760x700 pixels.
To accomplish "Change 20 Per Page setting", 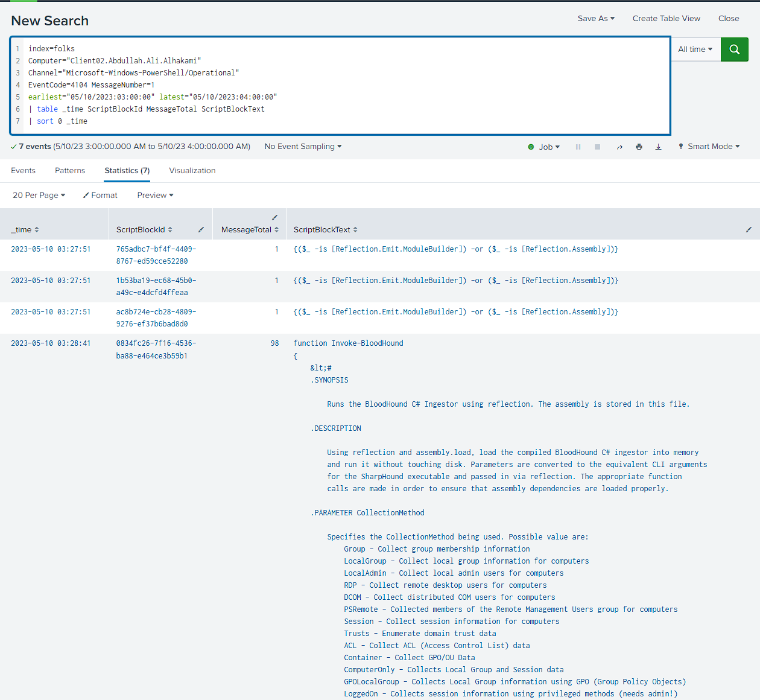I will pyautogui.click(x=39, y=196).
